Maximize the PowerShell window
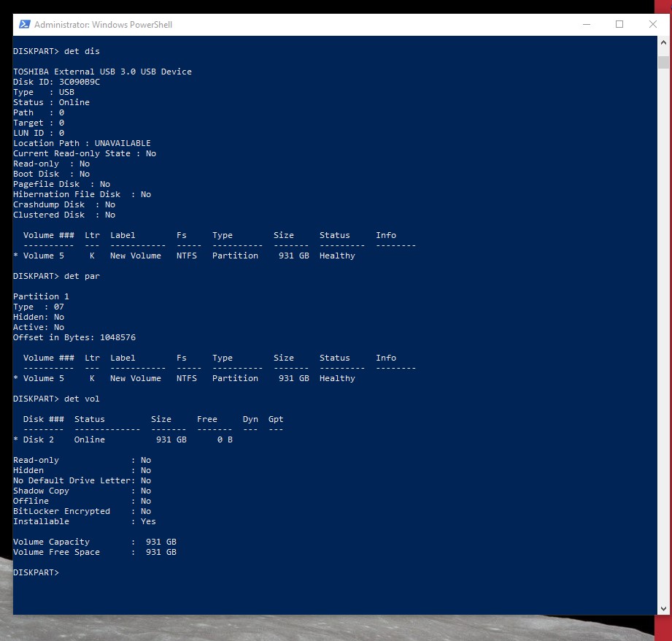 [x=619, y=25]
